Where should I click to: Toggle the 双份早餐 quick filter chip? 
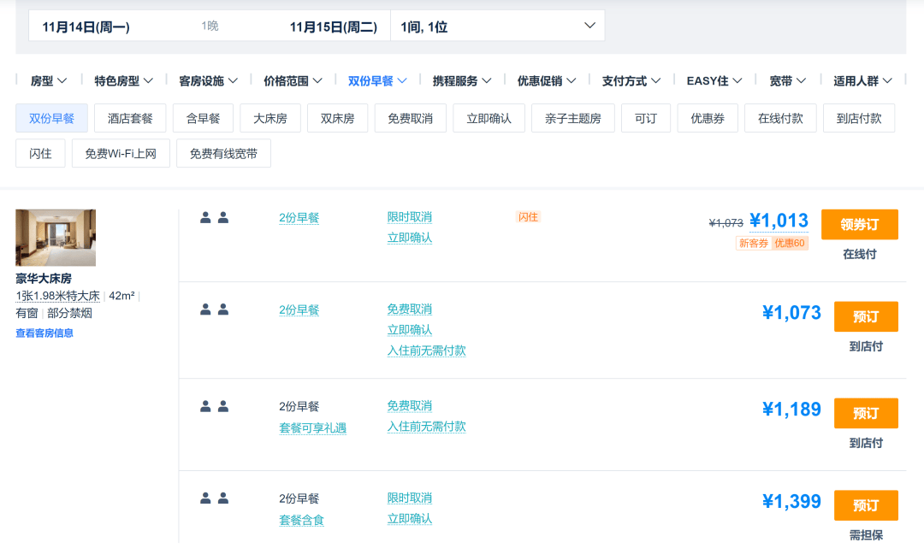[52, 118]
